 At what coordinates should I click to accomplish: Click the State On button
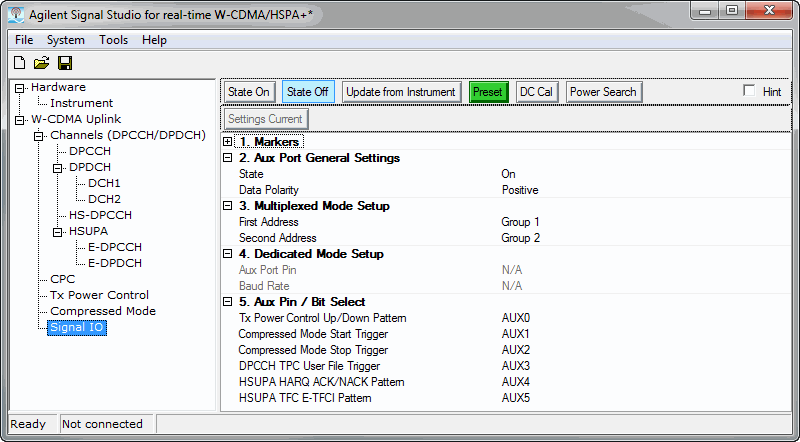[249, 92]
